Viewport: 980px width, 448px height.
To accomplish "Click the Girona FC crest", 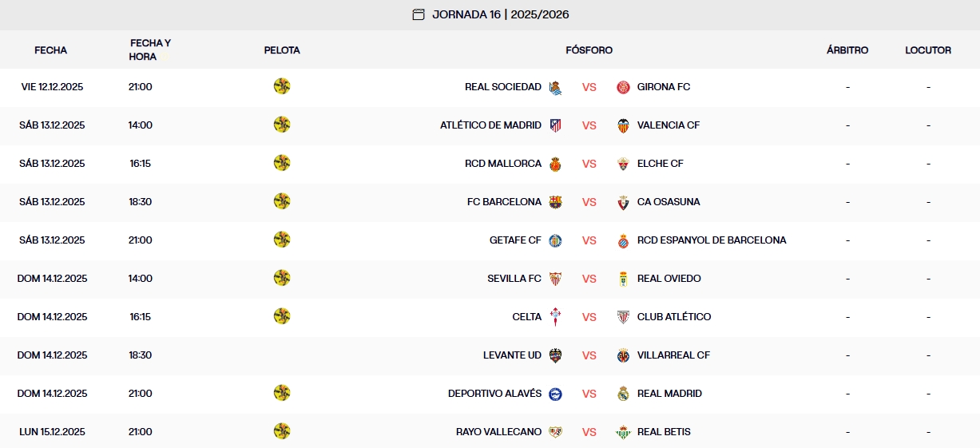I will point(623,87).
